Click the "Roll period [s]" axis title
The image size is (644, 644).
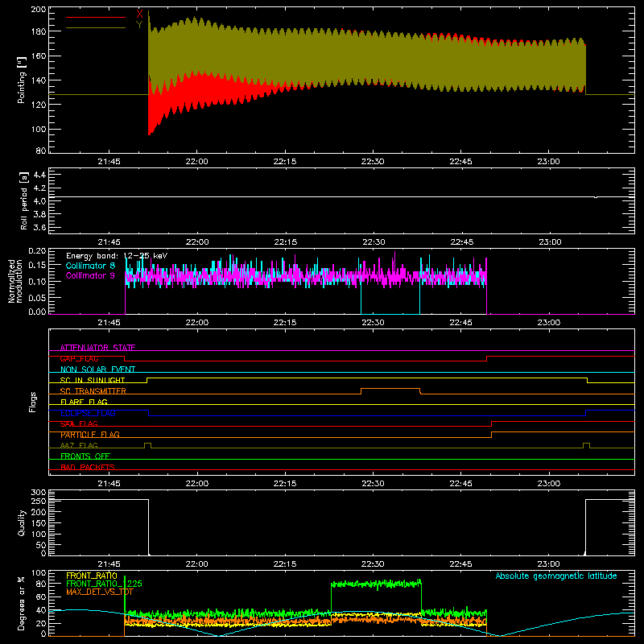coord(23,200)
